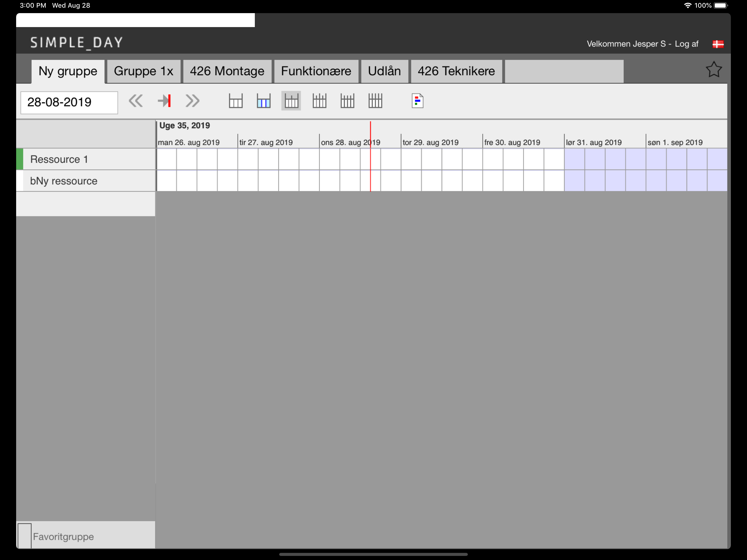
Task: Go to the previous period with double-left chevron
Action: click(x=136, y=101)
